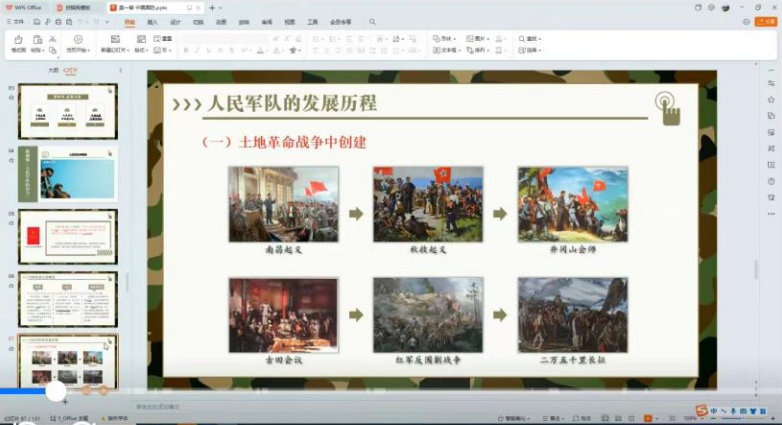The height and width of the screenshot is (425, 782).
Task: Click the help question icon in right sidebar
Action: click(771, 181)
